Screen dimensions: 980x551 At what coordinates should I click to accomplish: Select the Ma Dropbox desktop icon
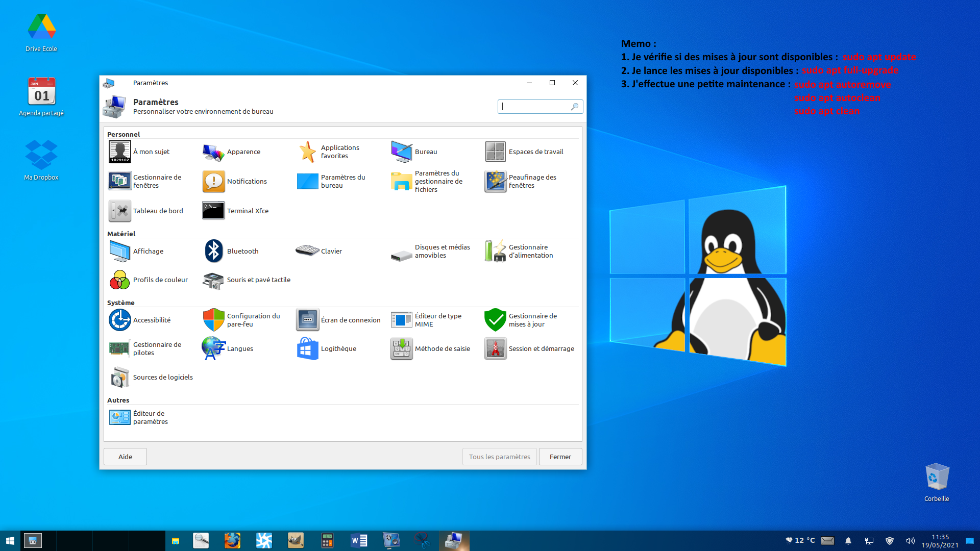41,160
